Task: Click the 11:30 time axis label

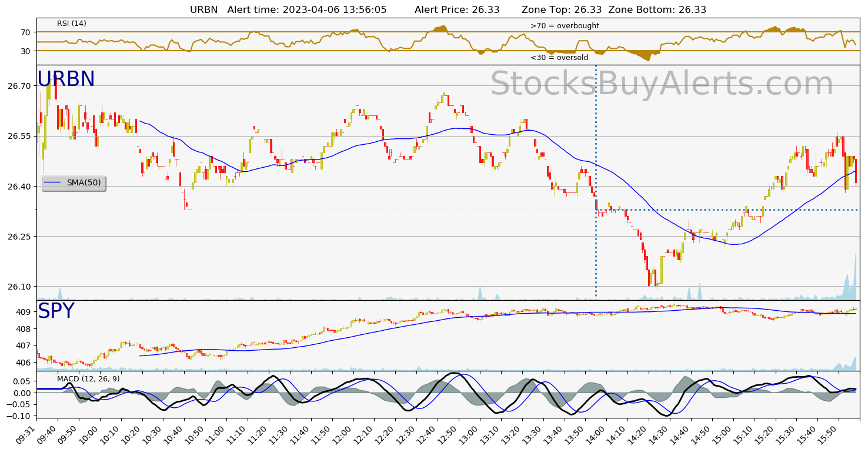Action: [278, 437]
